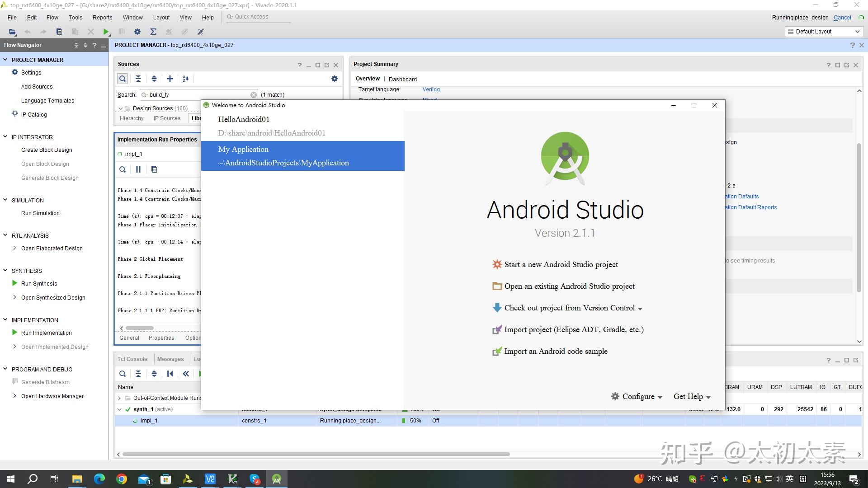Clear the Sources search field text
This screenshot has width=868, height=488.
[x=254, y=95]
